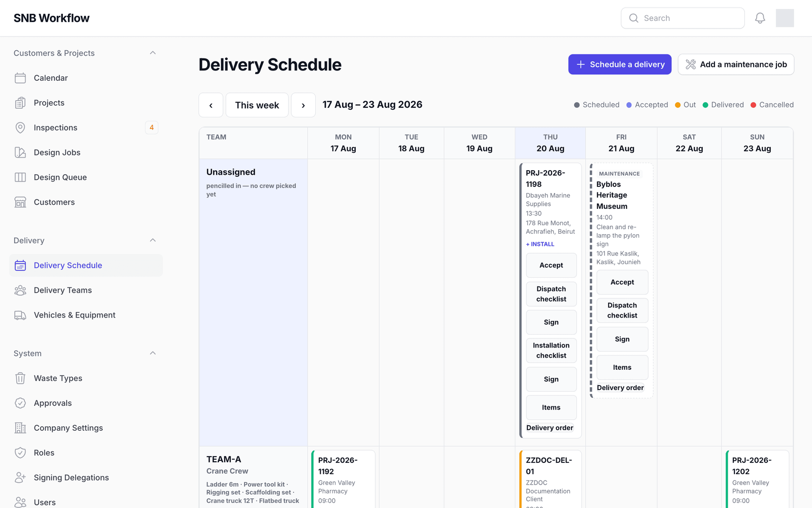Accept the Byblos Heritage Museum job
The width and height of the screenshot is (812, 508).
(x=622, y=282)
